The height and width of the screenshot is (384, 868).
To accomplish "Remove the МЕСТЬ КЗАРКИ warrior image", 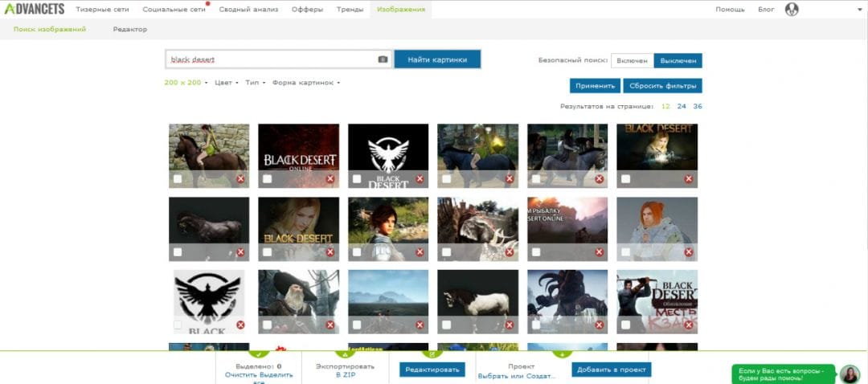I will point(689,325).
